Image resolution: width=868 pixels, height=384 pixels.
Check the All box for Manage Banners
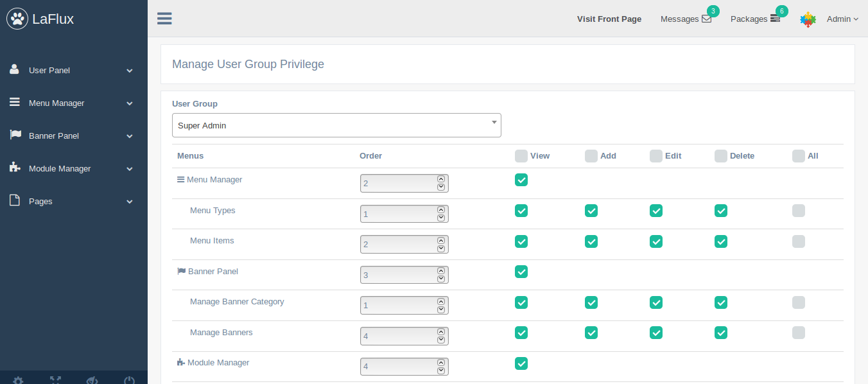pyautogui.click(x=799, y=333)
